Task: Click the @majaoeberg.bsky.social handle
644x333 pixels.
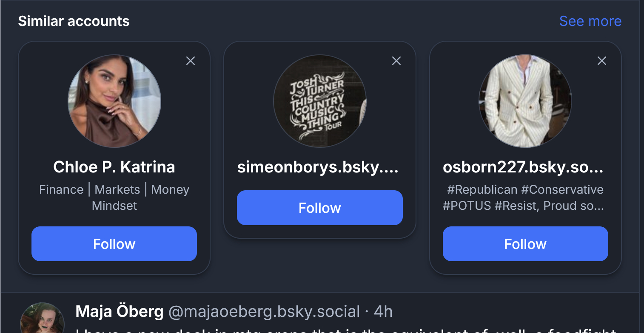Action: [264, 312]
